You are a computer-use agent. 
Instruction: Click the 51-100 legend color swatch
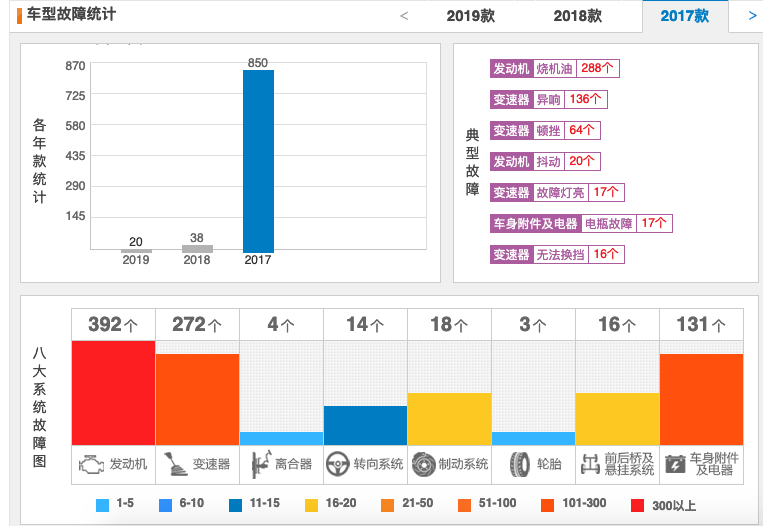tap(464, 506)
